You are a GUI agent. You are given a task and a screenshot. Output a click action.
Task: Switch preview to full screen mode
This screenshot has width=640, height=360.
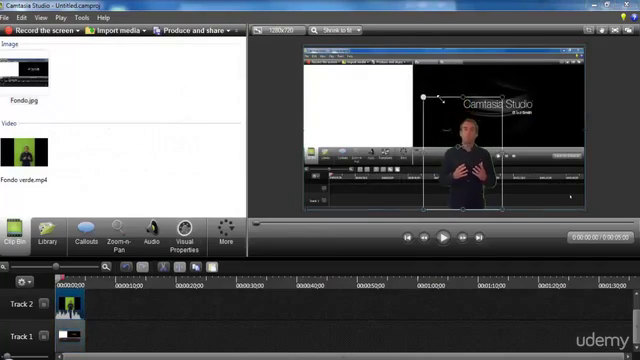(615, 30)
